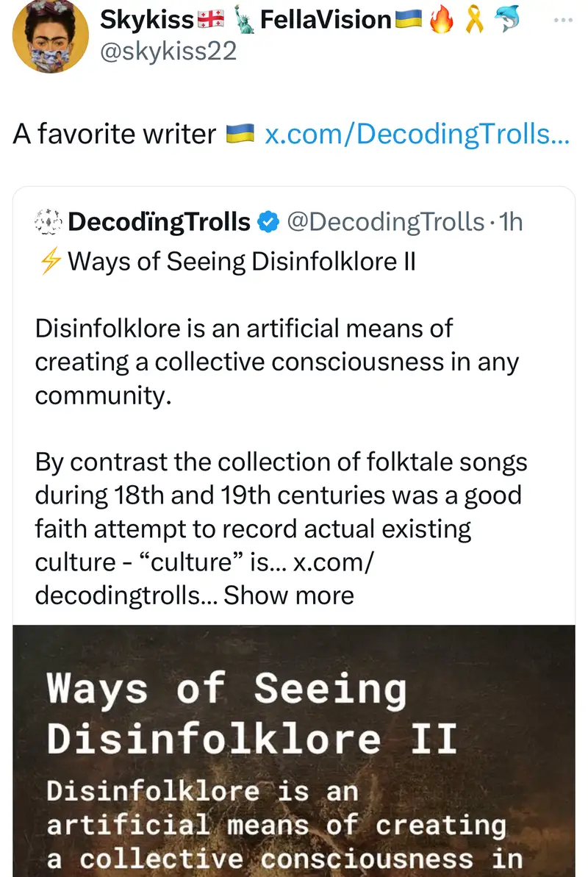The width and height of the screenshot is (588, 877).
Task: Open the x.com/DecodingTrolls… link
Action: click(417, 134)
